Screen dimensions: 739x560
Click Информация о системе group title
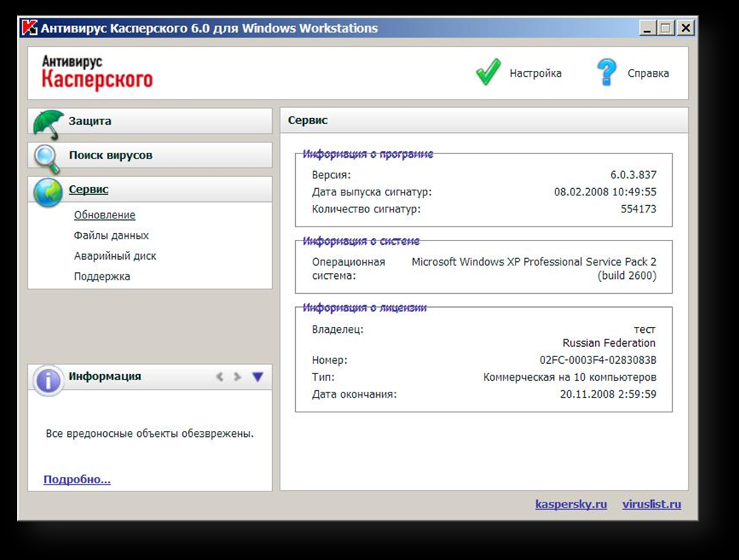(x=361, y=241)
